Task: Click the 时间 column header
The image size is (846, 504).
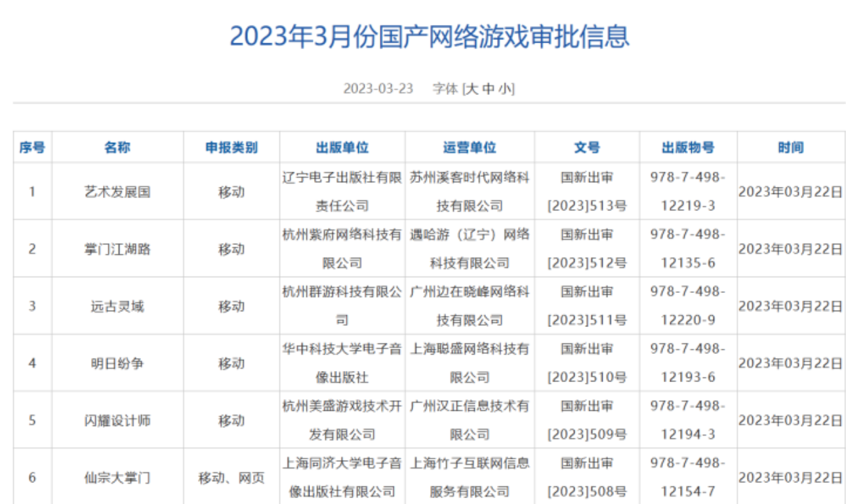Action: (790, 147)
